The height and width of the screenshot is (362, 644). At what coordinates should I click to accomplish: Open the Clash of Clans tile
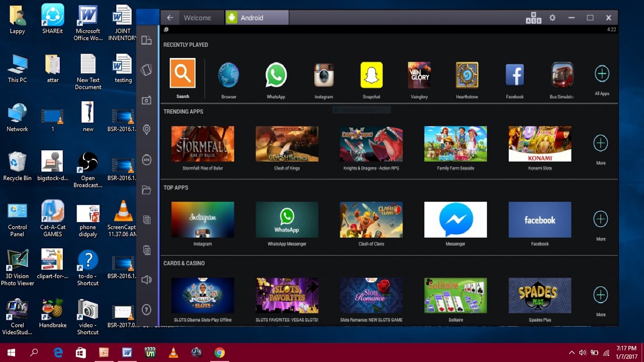(x=371, y=220)
